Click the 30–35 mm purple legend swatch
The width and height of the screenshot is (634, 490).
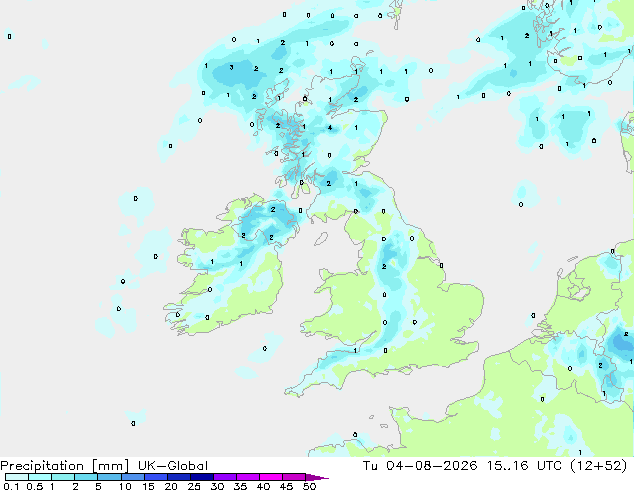pos(225,477)
